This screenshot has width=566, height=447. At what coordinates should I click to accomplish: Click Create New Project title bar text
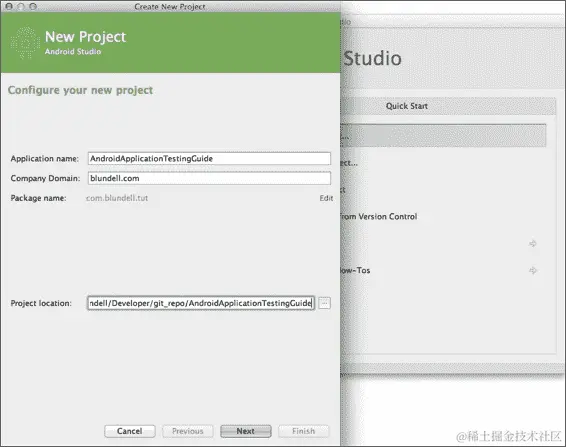pyautogui.click(x=170, y=6)
